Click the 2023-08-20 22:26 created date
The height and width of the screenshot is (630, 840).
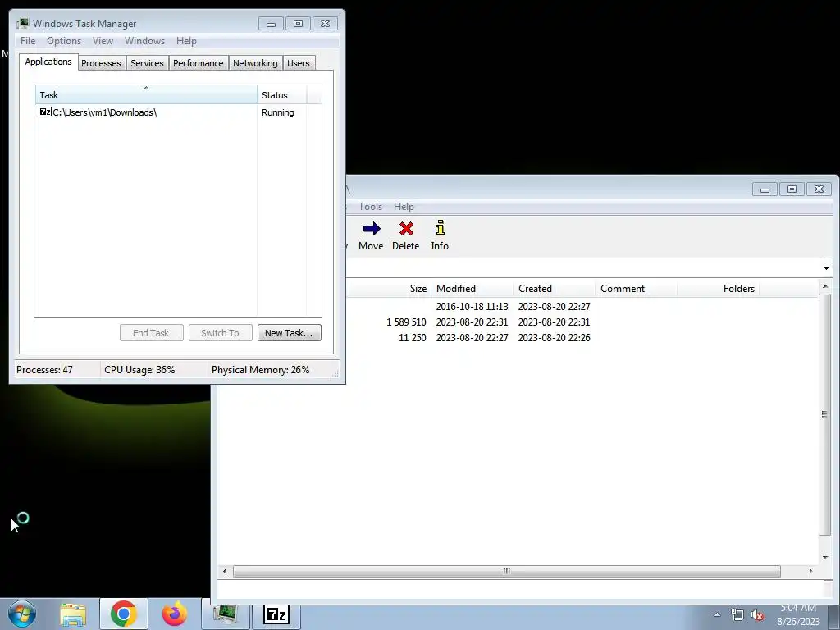(554, 337)
